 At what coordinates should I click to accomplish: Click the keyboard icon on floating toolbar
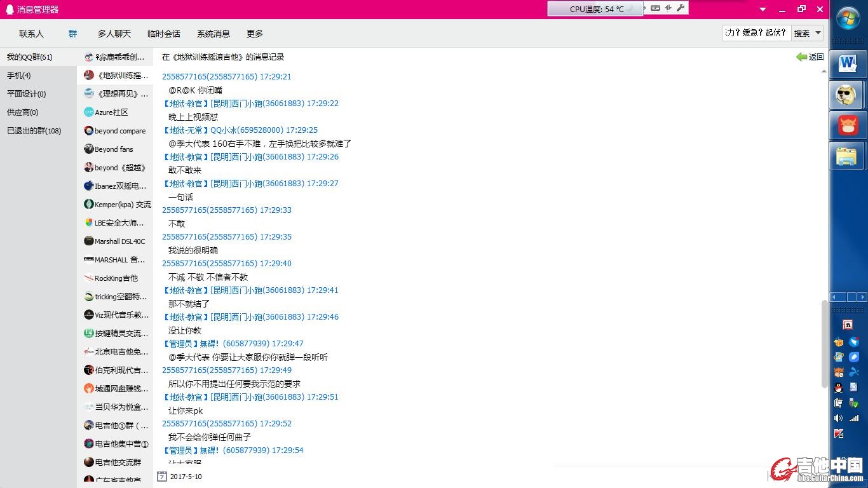click(655, 8)
